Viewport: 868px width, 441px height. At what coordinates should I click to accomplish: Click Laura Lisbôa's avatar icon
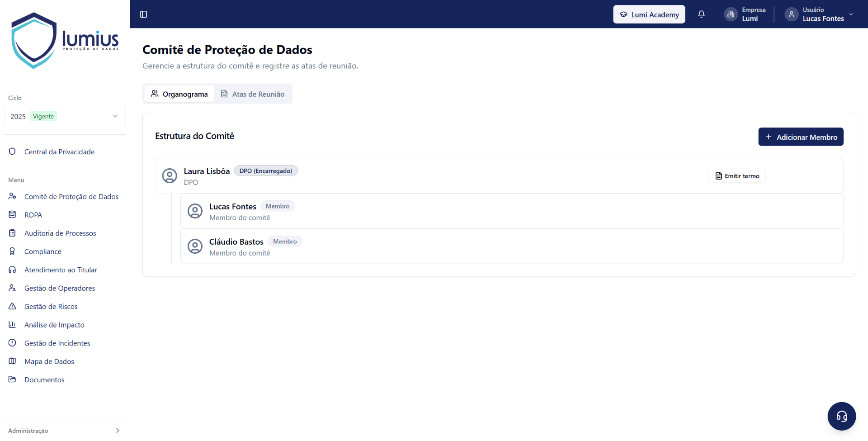pos(170,175)
